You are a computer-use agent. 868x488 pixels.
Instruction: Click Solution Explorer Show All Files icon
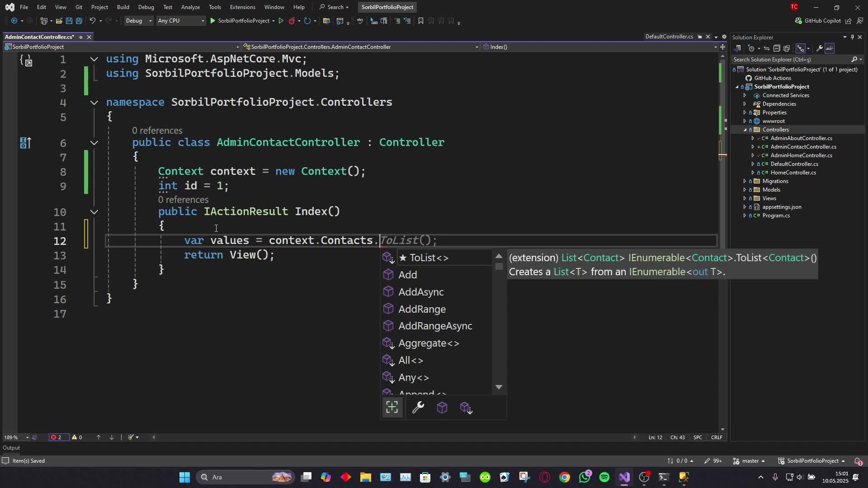click(x=787, y=48)
